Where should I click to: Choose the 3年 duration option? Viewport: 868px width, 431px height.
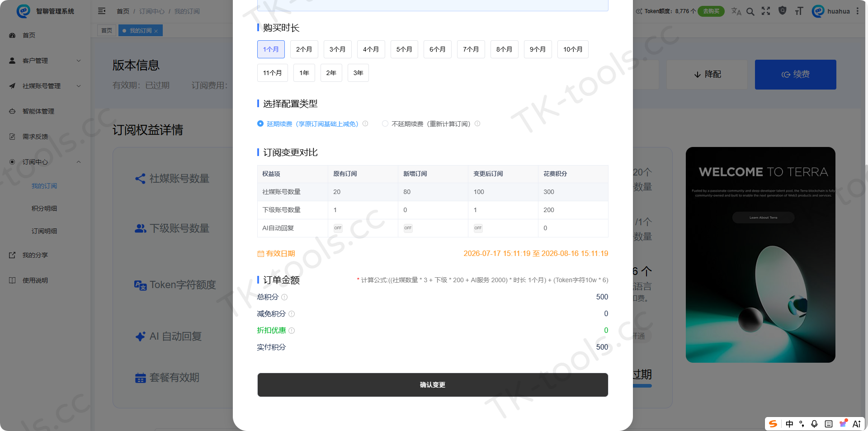pyautogui.click(x=358, y=73)
